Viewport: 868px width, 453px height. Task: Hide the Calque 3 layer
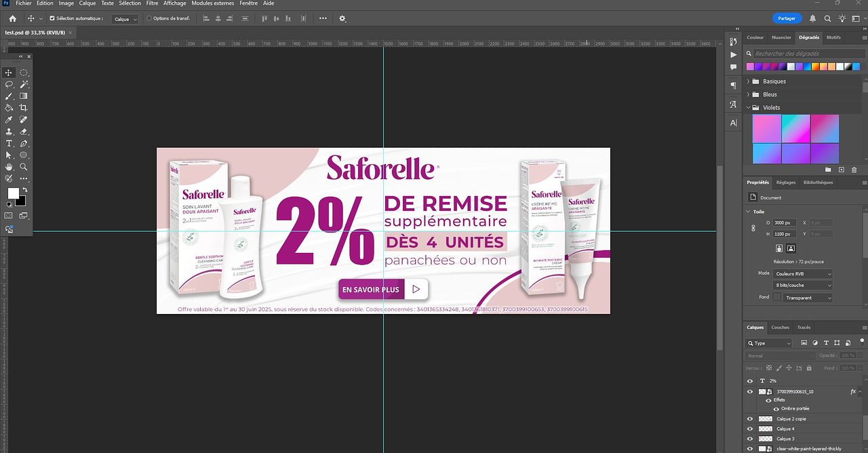750,439
